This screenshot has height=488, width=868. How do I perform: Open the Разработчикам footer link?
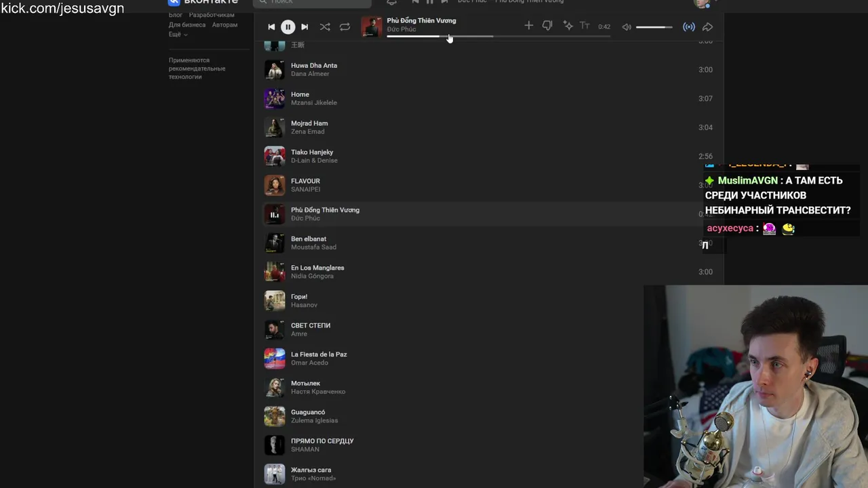click(212, 15)
